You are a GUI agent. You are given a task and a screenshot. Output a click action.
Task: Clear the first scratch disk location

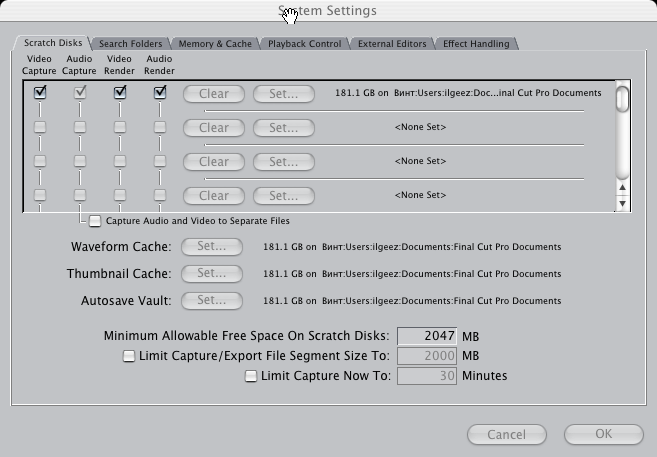point(214,94)
